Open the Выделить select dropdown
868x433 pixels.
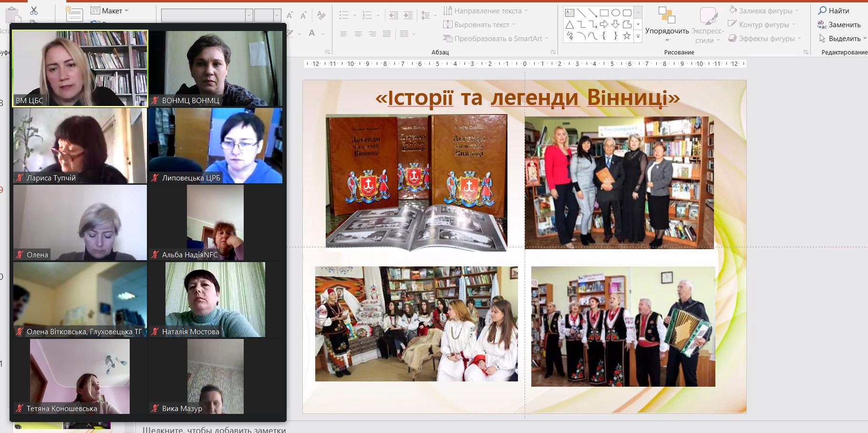tap(842, 38)
